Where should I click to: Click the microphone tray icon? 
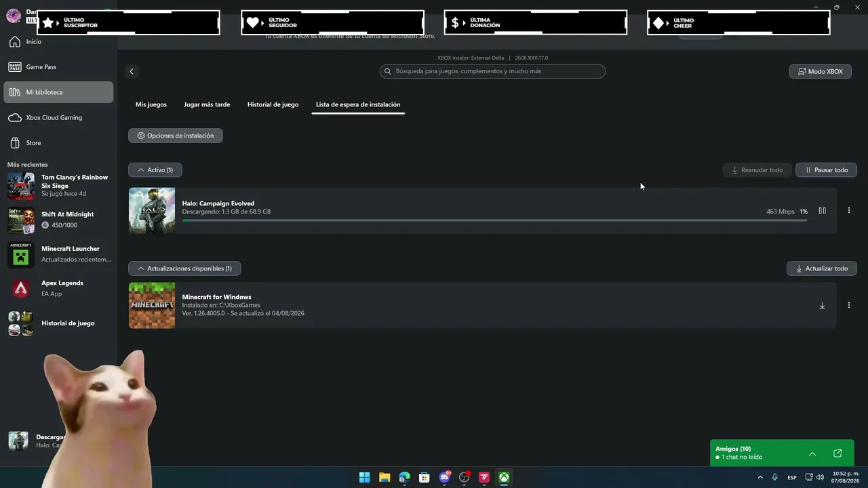coord(775,478)
